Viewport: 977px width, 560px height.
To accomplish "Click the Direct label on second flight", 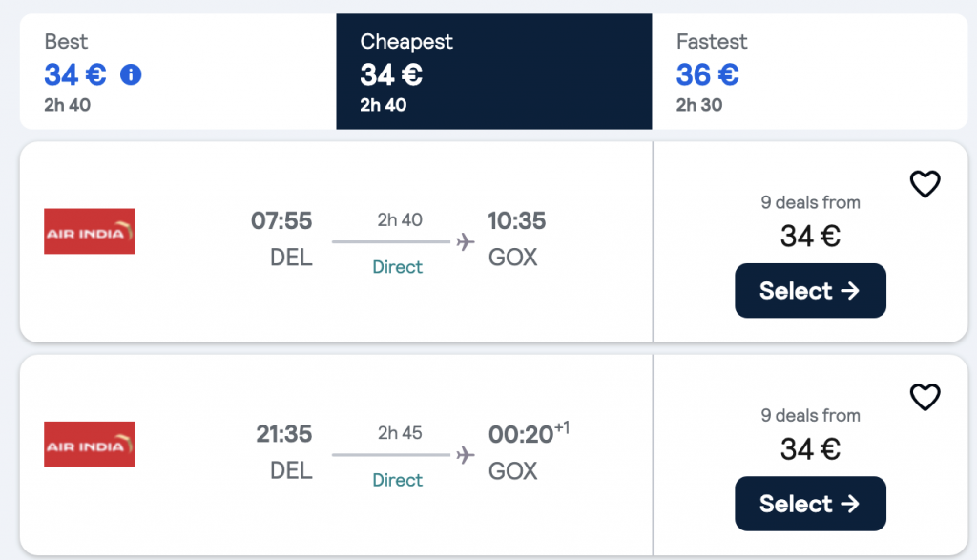I will tap(398, 480).
